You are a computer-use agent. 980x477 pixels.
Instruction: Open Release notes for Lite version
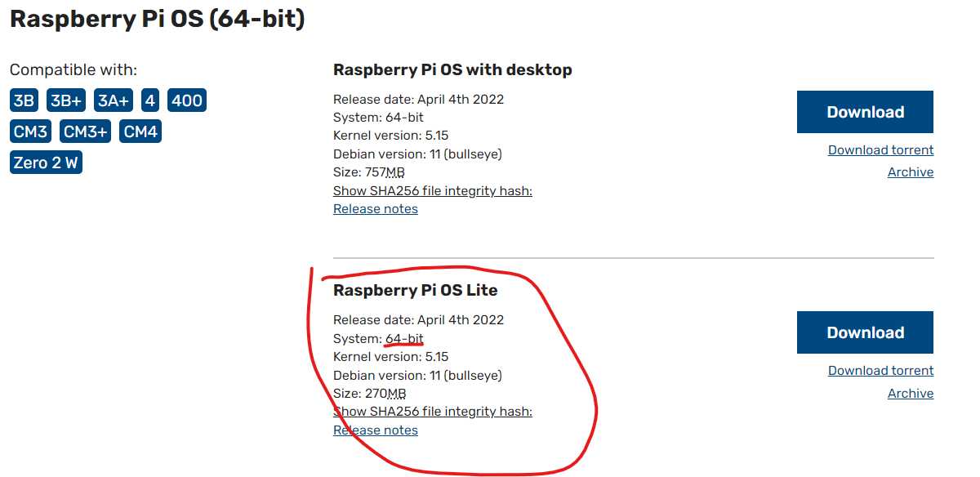pos(376,430)
